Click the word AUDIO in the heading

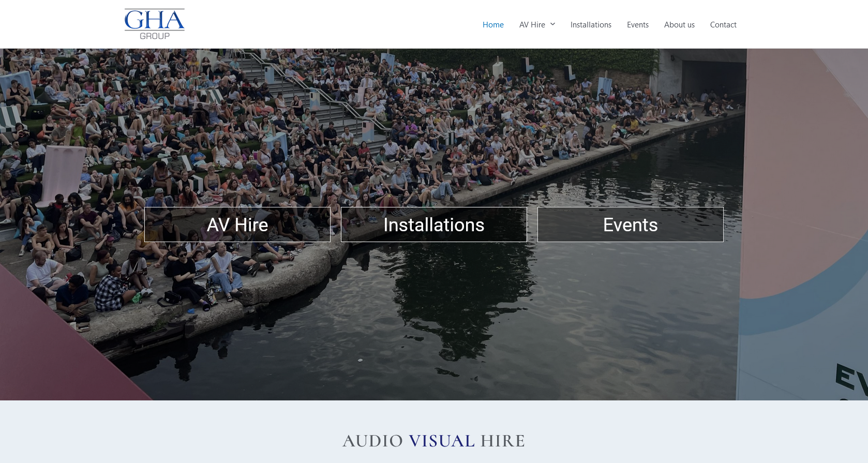click(372, 441)
